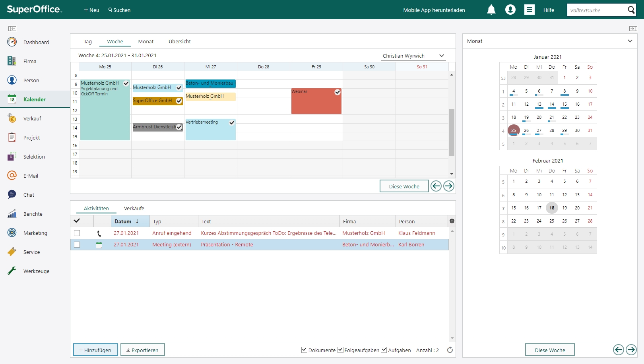Mark Musterholz GmbH Monday appointment completed
Screen dimensions: 644x364
pyautogui.click(x=126, y=83)
